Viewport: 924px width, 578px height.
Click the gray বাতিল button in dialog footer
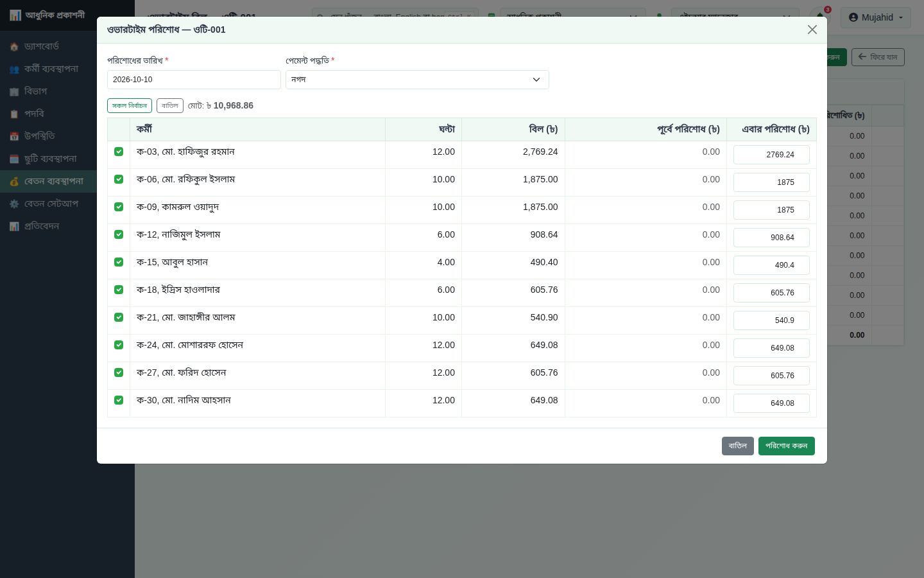[x=738, y=446]
